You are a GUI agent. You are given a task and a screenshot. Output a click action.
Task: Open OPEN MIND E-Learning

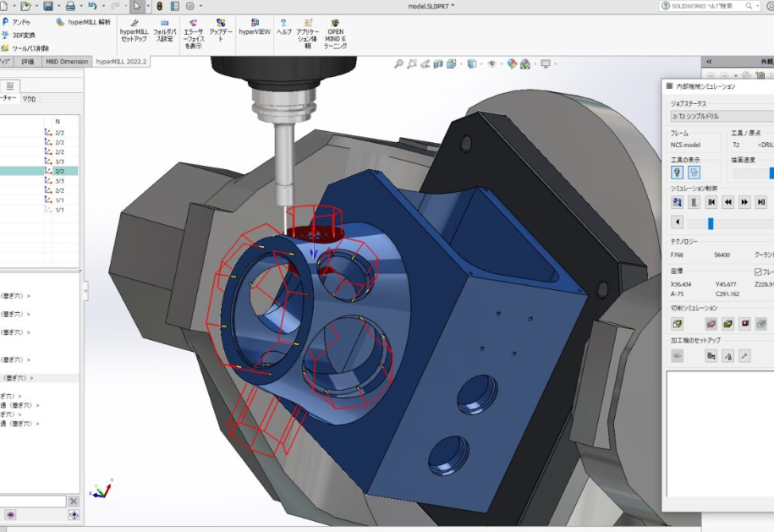tap(335, 34)
